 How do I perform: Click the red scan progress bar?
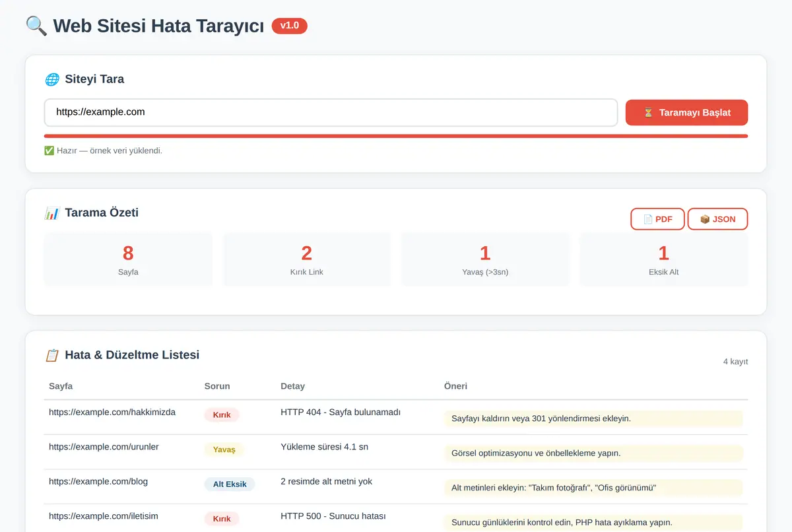click(396, 136)
